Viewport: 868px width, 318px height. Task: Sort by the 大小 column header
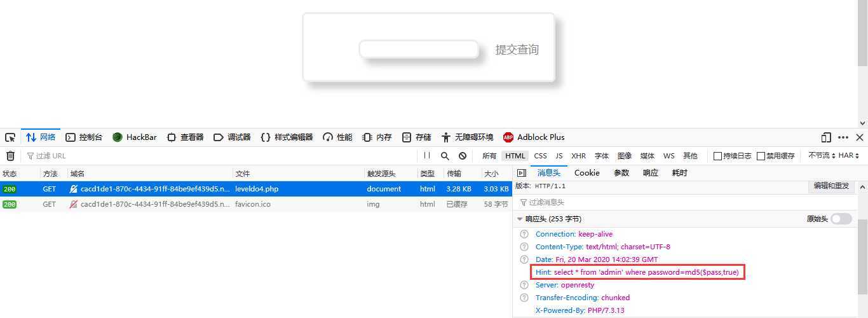click(496, 173)
